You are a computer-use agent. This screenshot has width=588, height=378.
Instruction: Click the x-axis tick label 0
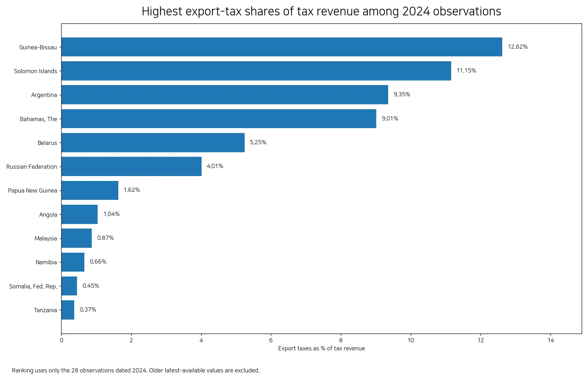click(62, 340)
